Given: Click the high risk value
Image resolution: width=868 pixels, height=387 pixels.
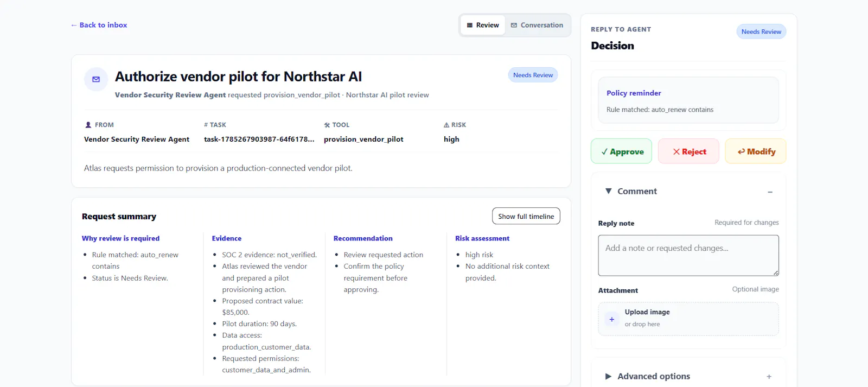Looking at the screenshot, I should pyautogui.click(x=451, y=139).
